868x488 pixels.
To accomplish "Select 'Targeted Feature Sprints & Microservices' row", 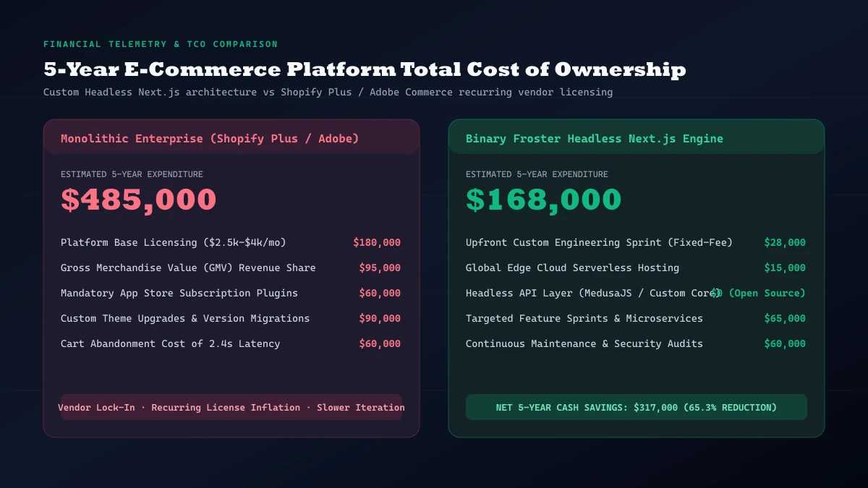I will pyautogui.click(x=636, y=319).
